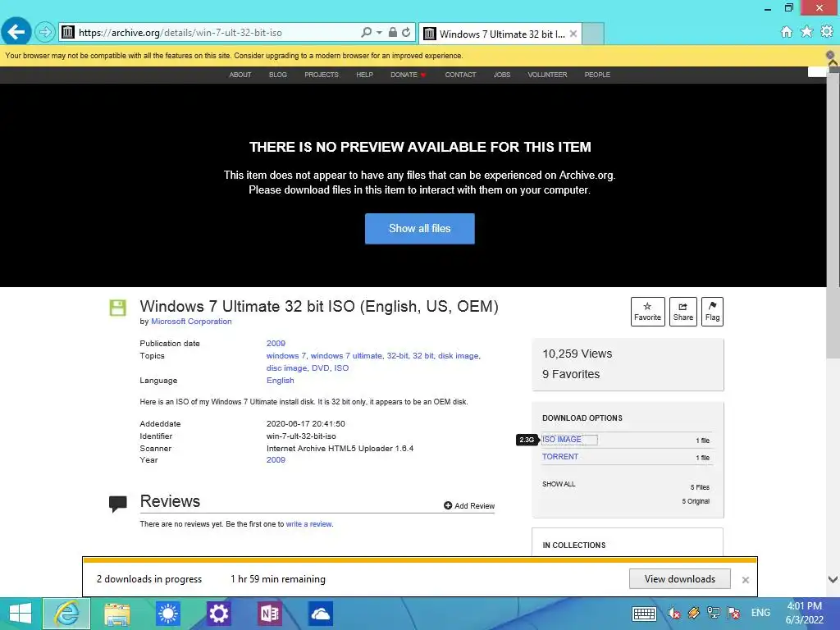Click the ENG language indicator
The image size is (840, 630).
[x=760, y=613]
